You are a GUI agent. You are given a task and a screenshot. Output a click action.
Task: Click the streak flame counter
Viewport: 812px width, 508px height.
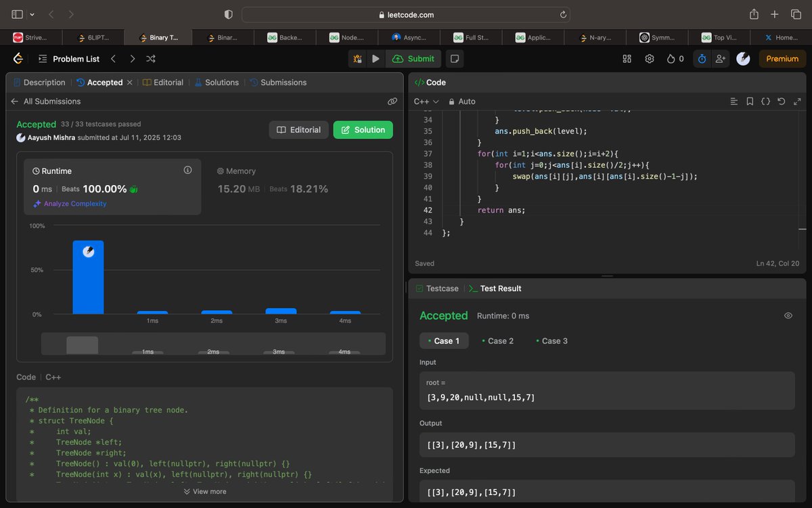[x=675, y=59]
